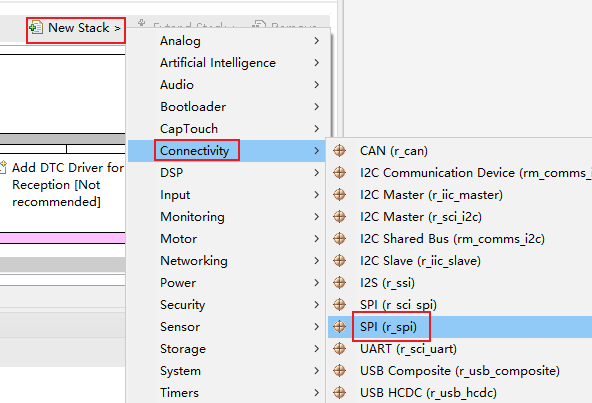Expand the Timers submenu arrow

tap(316, 393)
